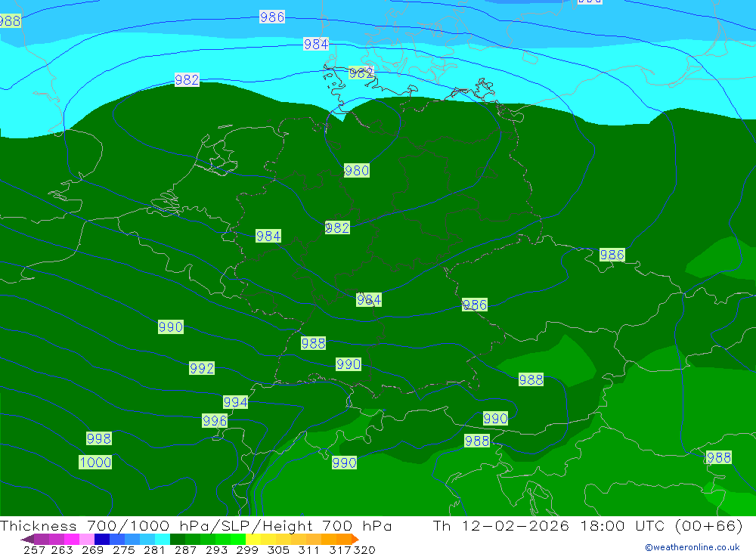Click the purple left arrow of legend
Viewport: 756px width, 554px height.
[x=27, y=540]
